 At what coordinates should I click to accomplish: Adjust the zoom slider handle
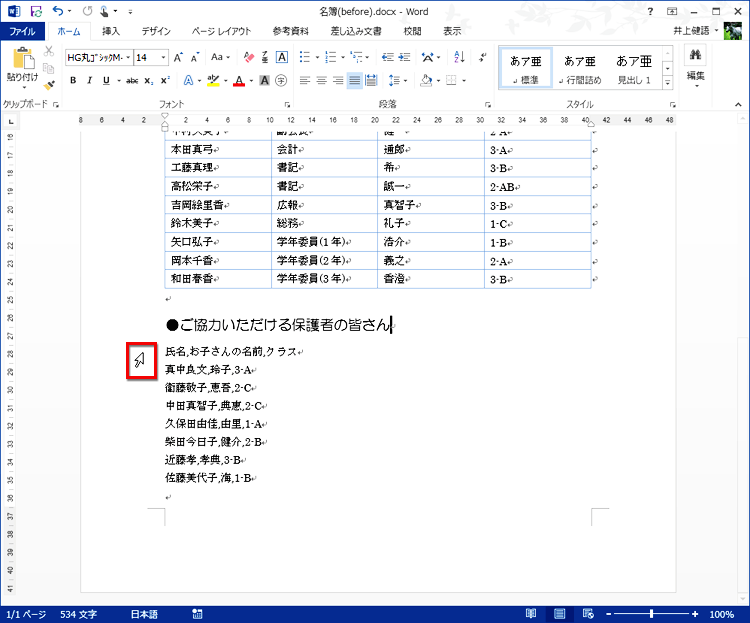[651, 614]
